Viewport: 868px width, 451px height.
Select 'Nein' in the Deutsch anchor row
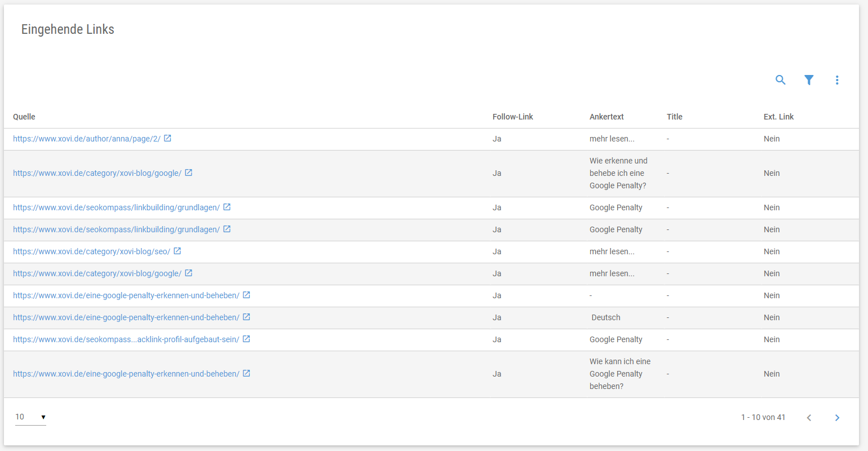pos(772,317)
